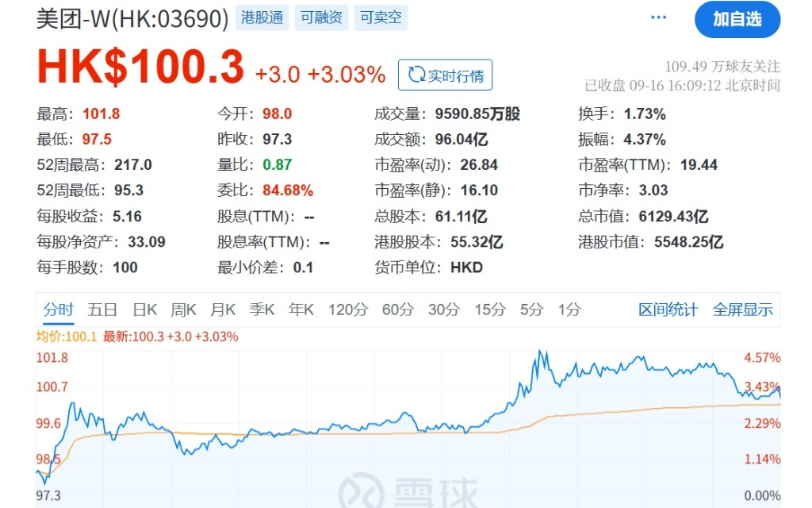Click the 52周最高 value 217.0

pyautogui.click(x=133, y=165)
